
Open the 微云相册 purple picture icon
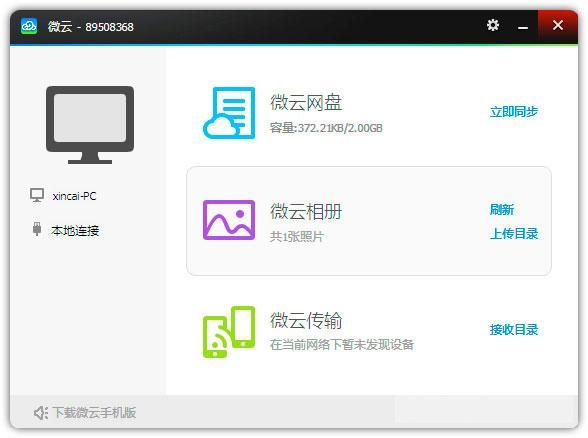point(229,220)
